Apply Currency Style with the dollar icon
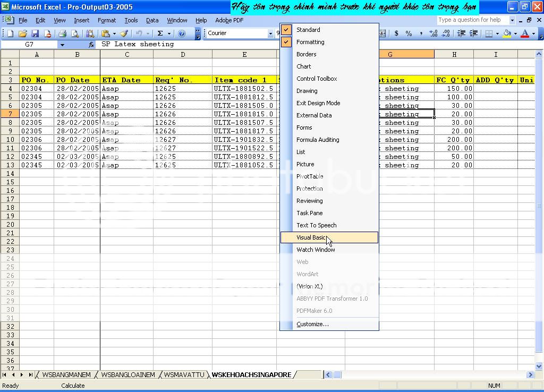This screenshot has height=392, width=544. (x=396, y=33)
